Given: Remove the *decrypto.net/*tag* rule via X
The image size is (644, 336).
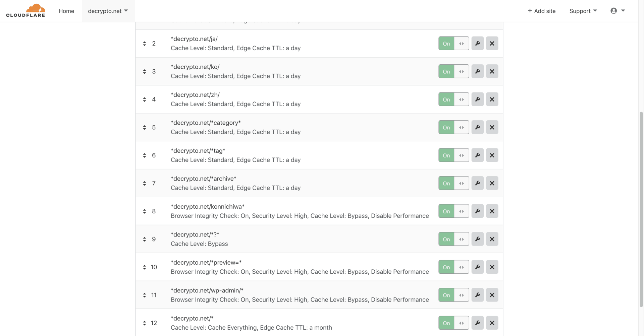Looking at the screenshot, I should pos(492,155).
